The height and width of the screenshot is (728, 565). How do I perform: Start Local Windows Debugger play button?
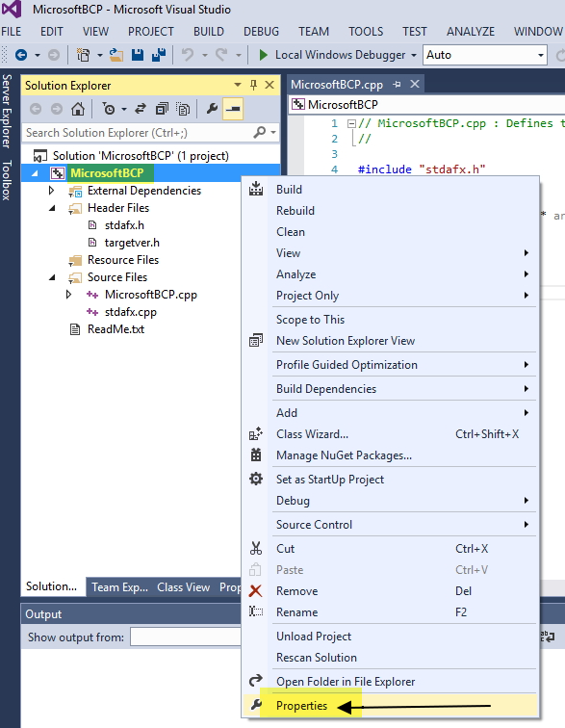263,55
